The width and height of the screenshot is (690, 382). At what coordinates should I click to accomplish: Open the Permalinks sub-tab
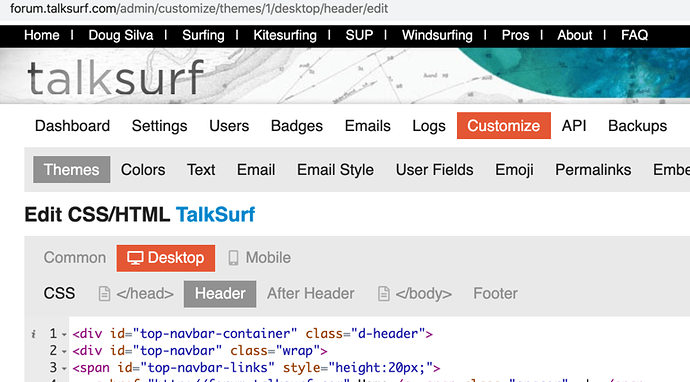click(x=593, y=170)
